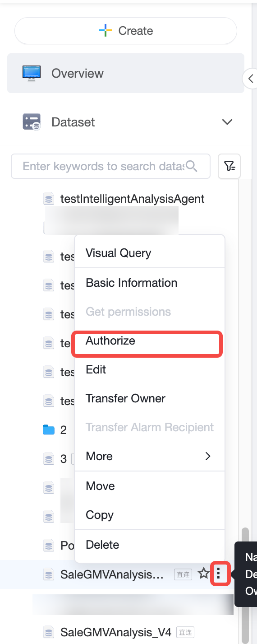Click the testIntelligentAnalysisAgent dataset icon
Image resolution: width=257 pixels, height=644 pixels.
tap(49, 199)
